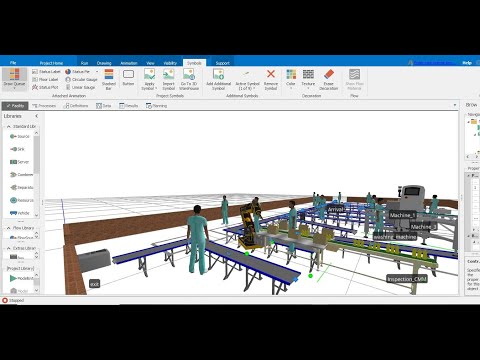The height and width of the screenshot is (360, 480).
Task: Switch to Animation ribbon tab
Action: click(x=129, y=63)
